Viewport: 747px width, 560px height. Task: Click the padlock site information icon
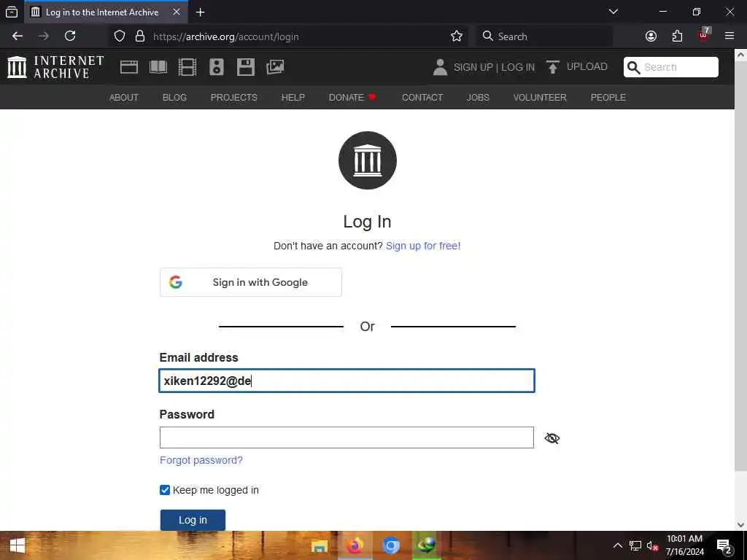point(139,36)
